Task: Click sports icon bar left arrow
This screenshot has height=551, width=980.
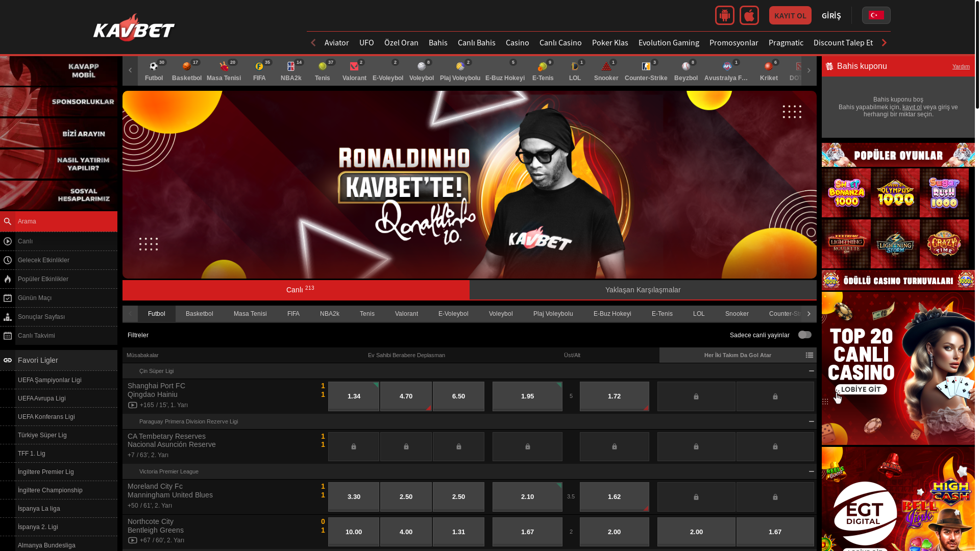Action: [130, 71]
